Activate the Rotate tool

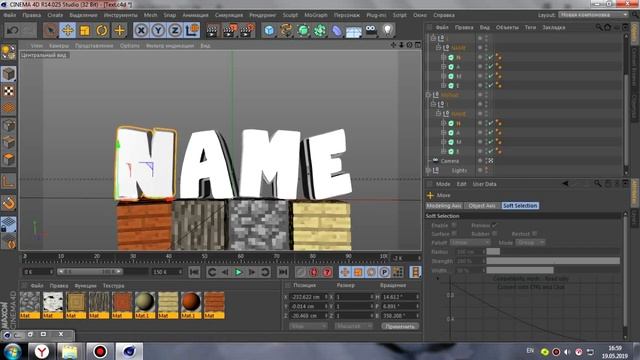pyautogui.click(x=102, y=30)
